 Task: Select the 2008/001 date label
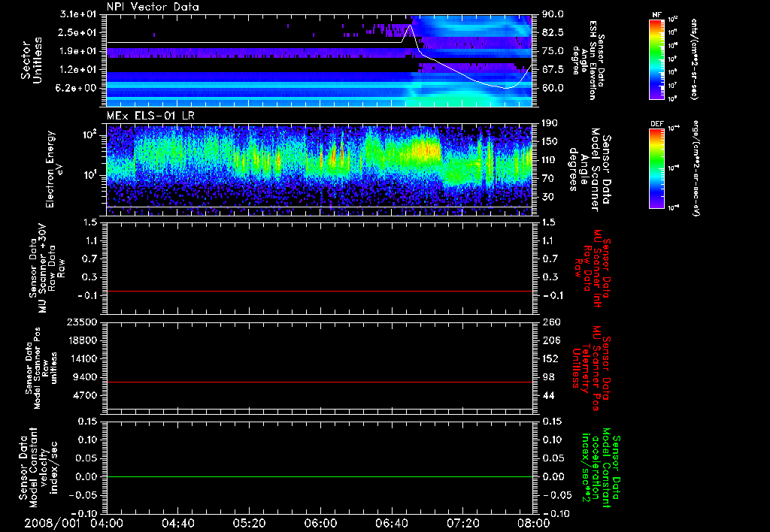(51, 523)
